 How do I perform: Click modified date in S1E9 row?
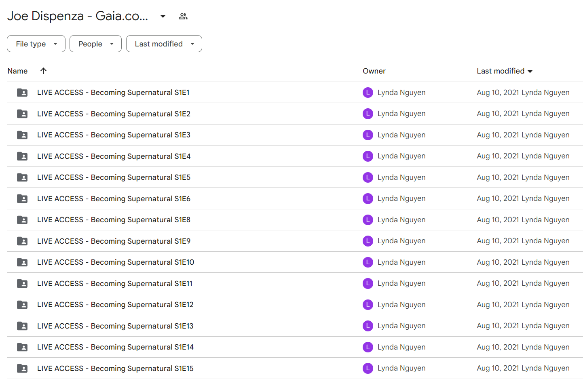pyautogui.click(x=498, y=241)
